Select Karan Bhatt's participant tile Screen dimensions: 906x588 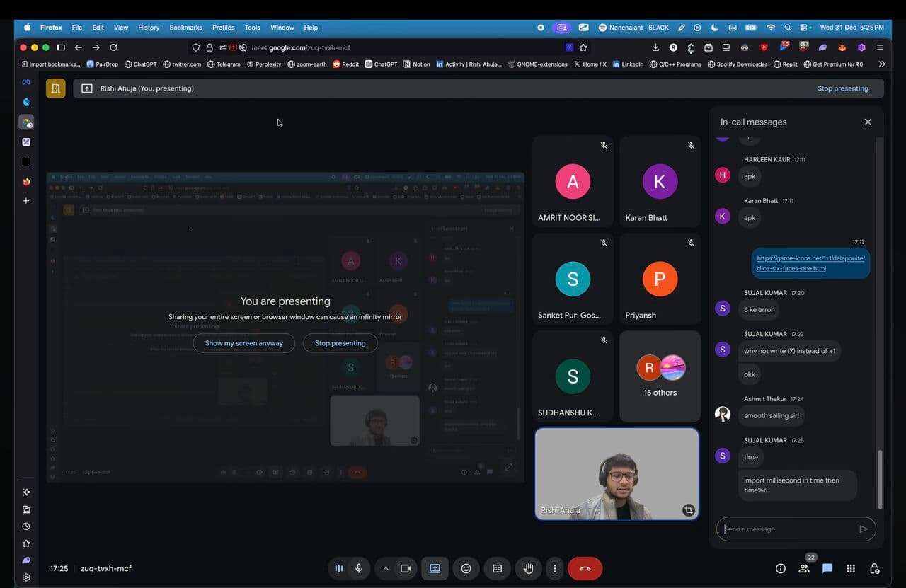[660, 181]
